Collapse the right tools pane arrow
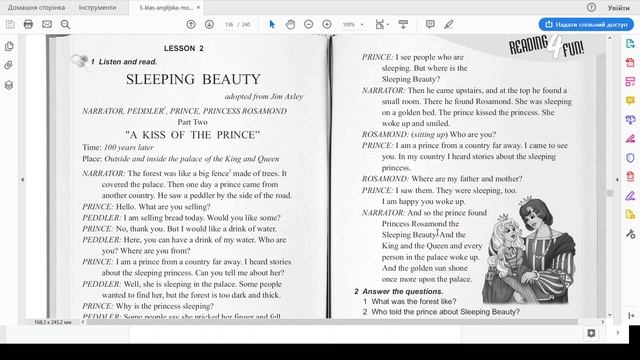The image size is (640, 360). pyautogui.click(x=617, y=179)
